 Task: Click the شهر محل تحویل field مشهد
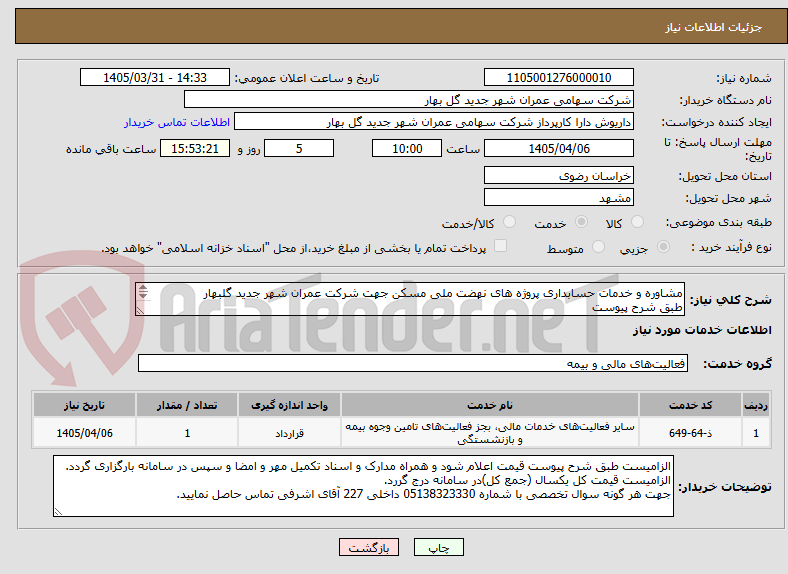pyautogui.click(x=558, y=197)
